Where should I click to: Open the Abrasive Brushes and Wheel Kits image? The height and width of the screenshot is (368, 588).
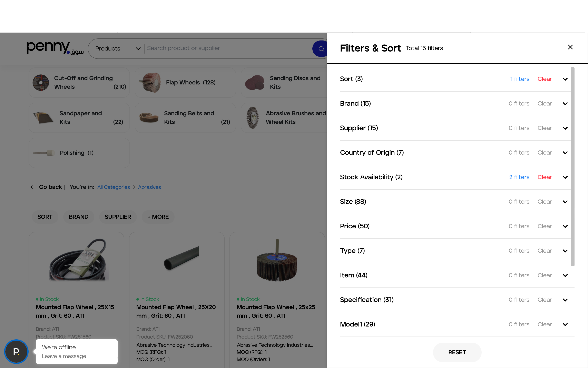pos(253,118)
